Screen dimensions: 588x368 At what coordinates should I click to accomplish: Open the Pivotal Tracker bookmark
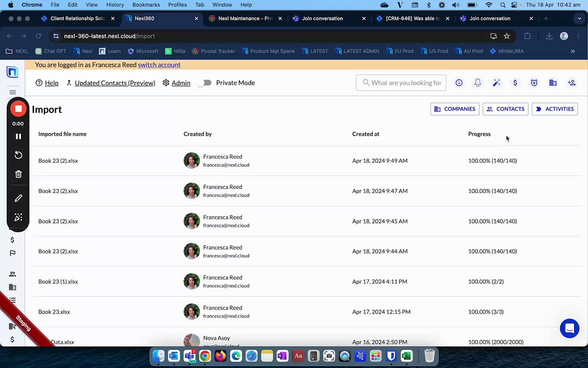(x=214, y=51)
